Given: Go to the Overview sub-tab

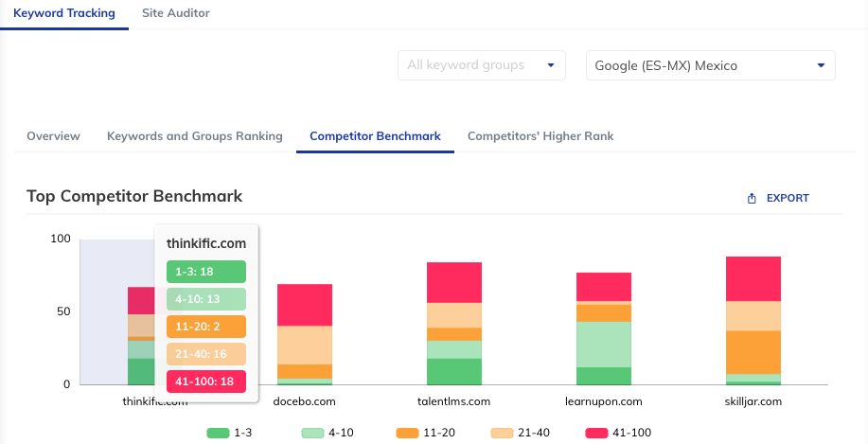Looking at the screenshot, I should point(53,136).
